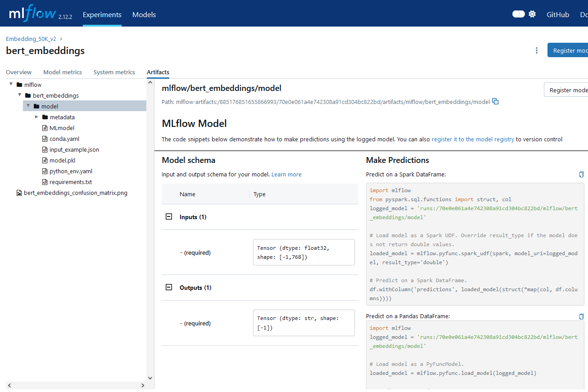Open the three-dot run options menu
This screenshot has height=392, width=588.
pyautogui.click(x=536, y=50)
